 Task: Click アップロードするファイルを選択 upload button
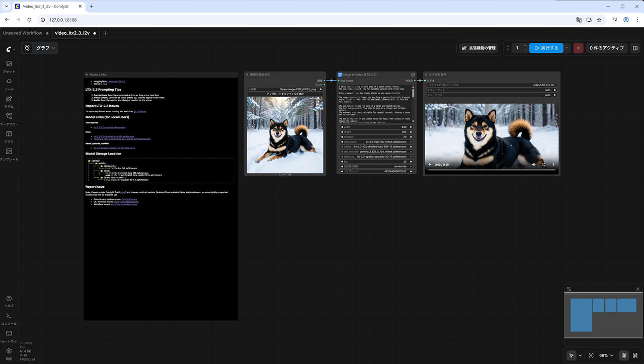tap(285, 94)
